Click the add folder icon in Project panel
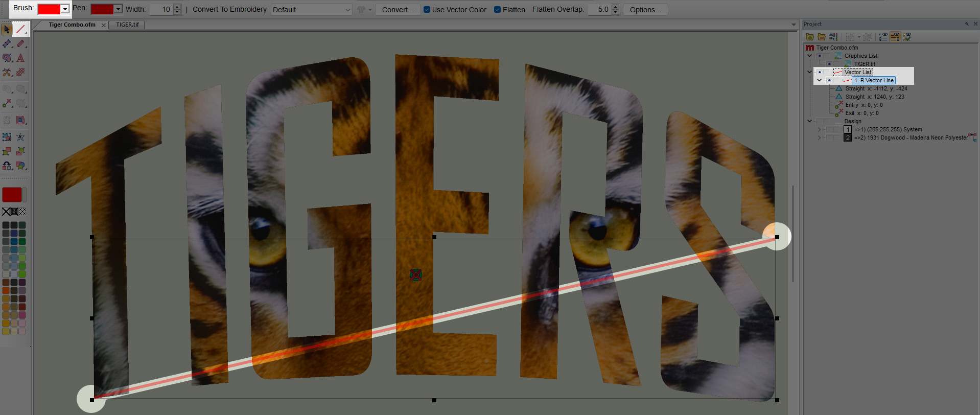Screen dimensions: 980x415 pyautogui.click(x=810, y=37)
